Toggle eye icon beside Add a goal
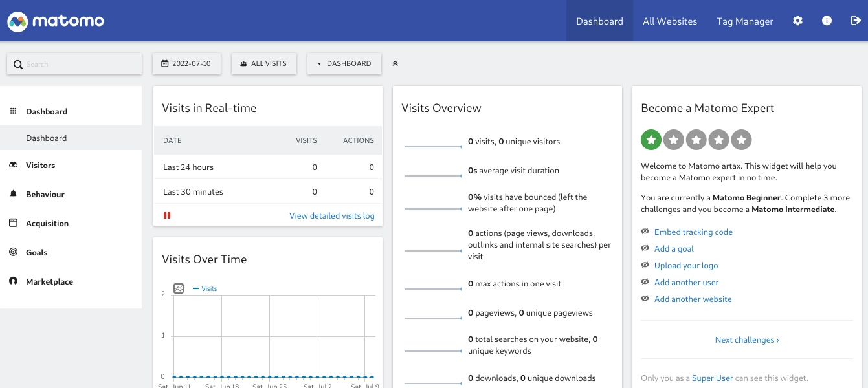Viewport: 868px width, 388px height. (645, 248)
